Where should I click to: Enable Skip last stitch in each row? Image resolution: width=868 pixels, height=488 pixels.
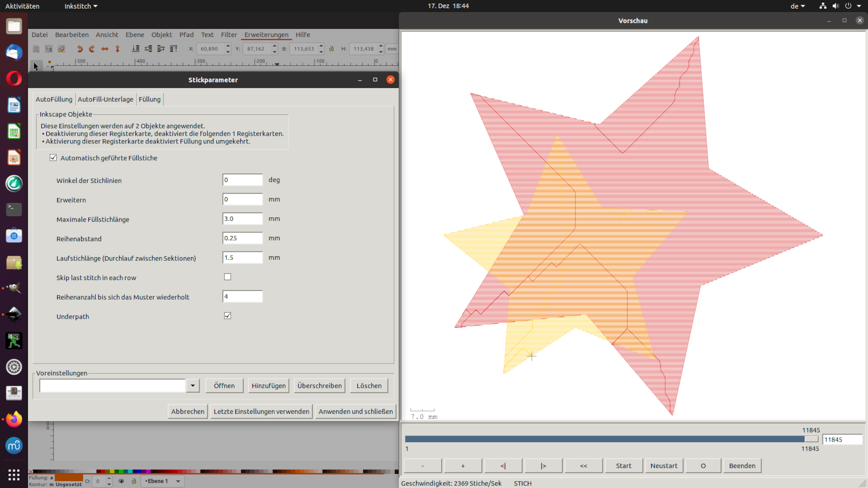[x=227, y=277]
